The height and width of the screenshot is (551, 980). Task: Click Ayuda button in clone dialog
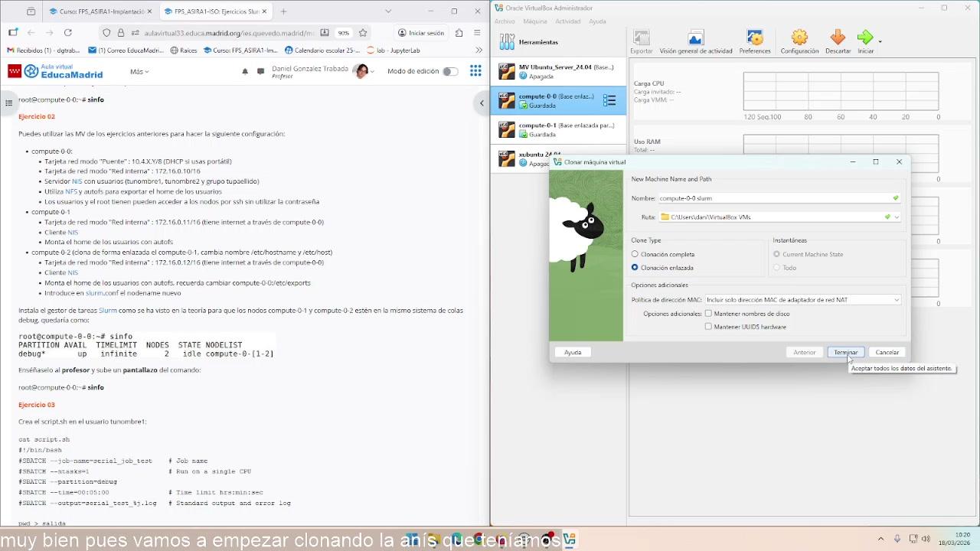click(x=573, y=353)
